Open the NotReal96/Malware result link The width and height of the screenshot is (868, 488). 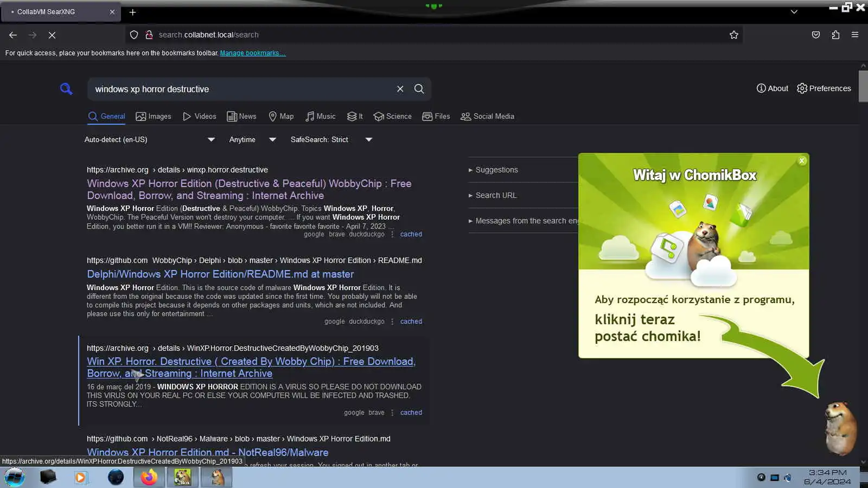coord(208,452)
